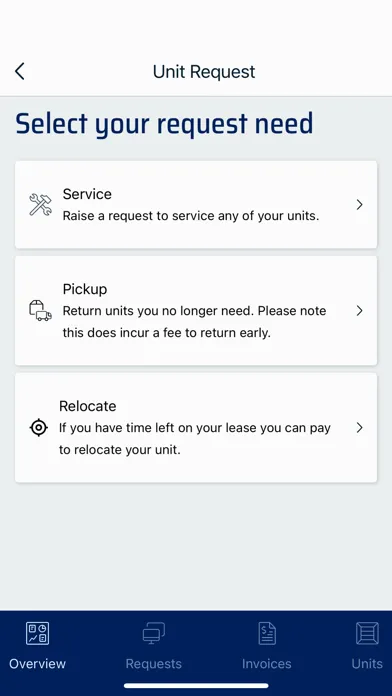Select the Requests monitor icon
Image resolution: width=392 pixels, height=696 pixels.
pos(154,633)
